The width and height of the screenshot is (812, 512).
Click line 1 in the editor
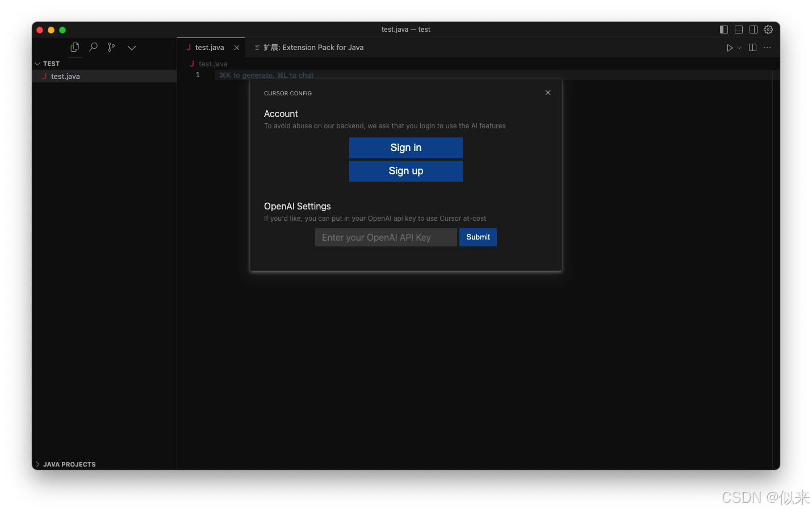pos(493,75)
